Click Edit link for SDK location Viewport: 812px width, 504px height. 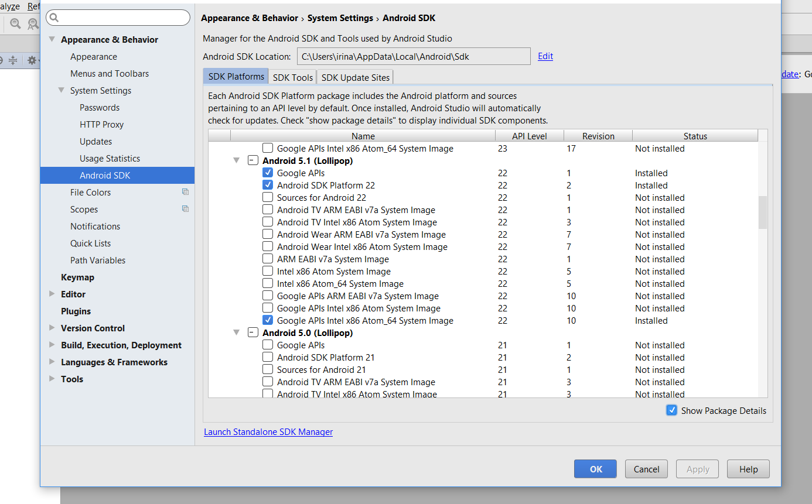point(545,56)
